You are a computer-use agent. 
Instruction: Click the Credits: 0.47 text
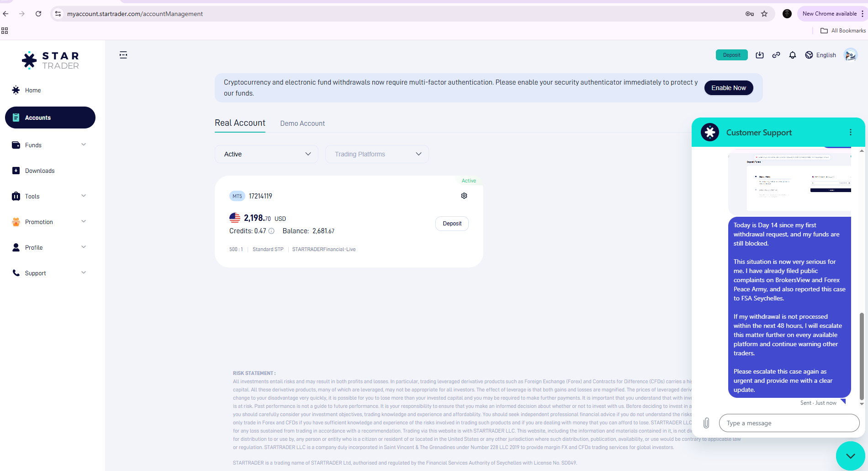point(248,231)
